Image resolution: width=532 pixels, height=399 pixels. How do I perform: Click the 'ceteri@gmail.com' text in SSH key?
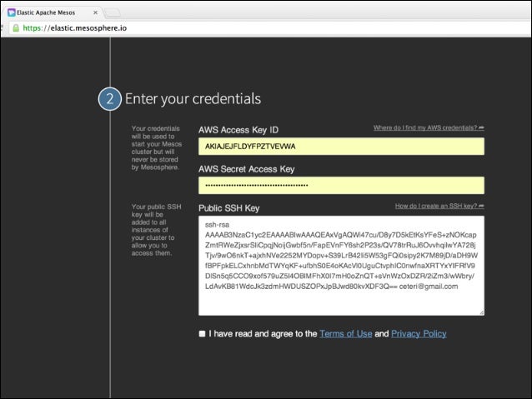pos(429,286)
